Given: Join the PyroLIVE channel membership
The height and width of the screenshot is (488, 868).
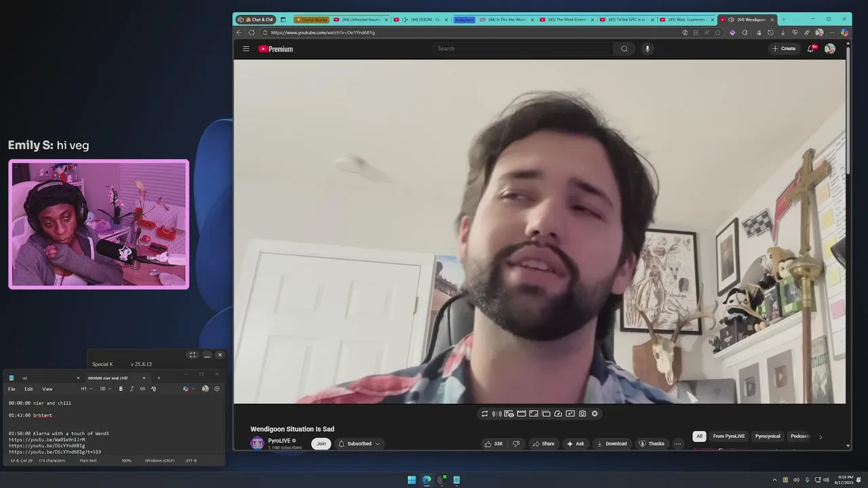Looking at the screenshot, I should [x=321, y=444].
